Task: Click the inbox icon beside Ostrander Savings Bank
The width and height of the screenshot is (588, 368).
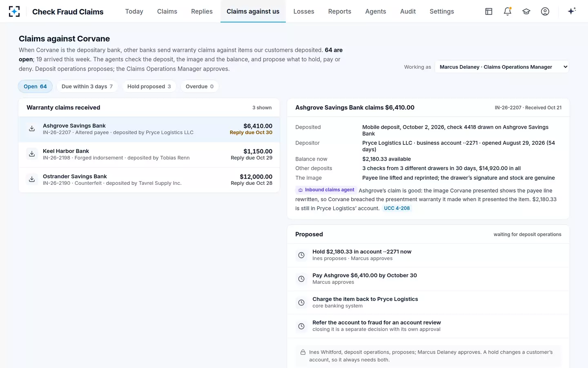Action: (x=32, y=180)
